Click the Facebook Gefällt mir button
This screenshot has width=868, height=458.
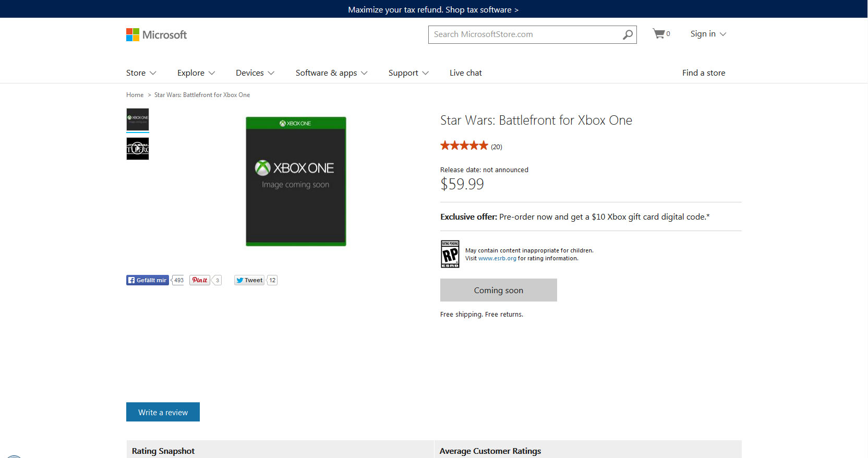(x=148, y=280)
